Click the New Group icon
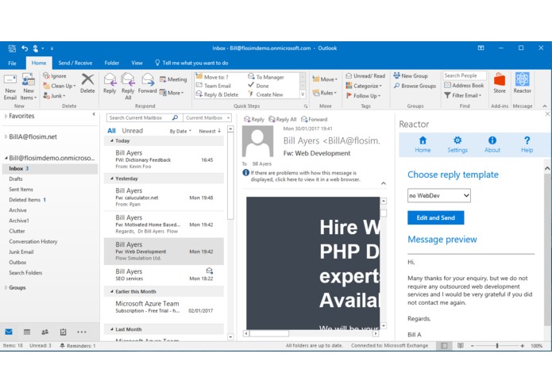The width and height of the screenshot is (552, 392). tap(397, 75)
